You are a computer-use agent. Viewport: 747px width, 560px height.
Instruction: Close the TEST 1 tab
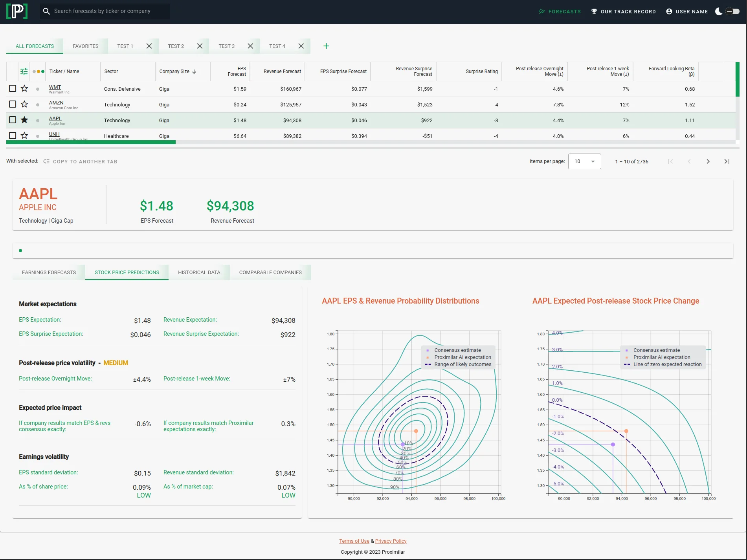point(149,46)
